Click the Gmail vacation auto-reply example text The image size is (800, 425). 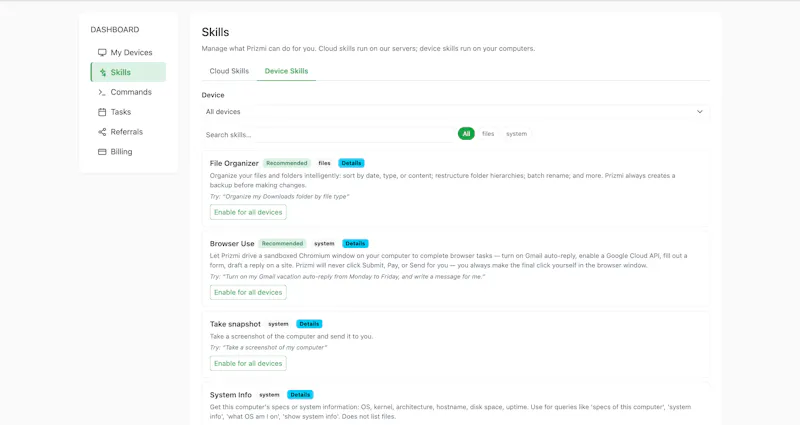click(347, 277)
